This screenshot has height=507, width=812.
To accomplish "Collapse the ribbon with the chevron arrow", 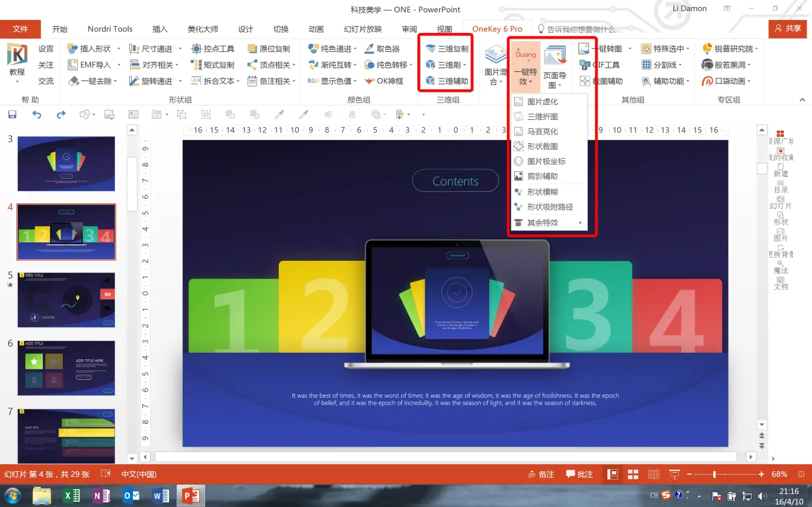I will point(802,100).
